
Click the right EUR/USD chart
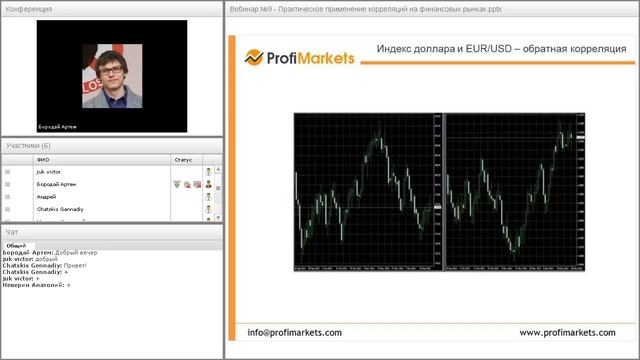[515, 192]
